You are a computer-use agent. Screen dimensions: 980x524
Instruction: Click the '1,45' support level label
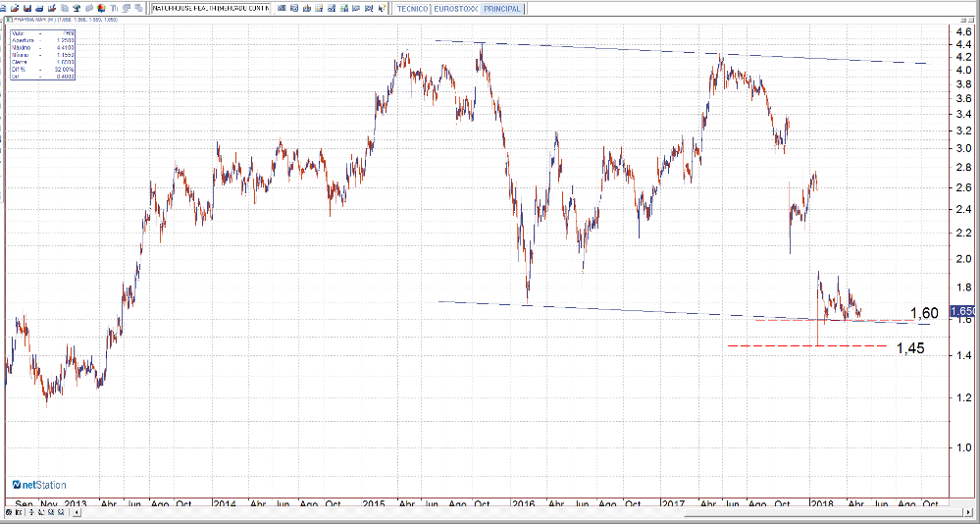[910, 348]
